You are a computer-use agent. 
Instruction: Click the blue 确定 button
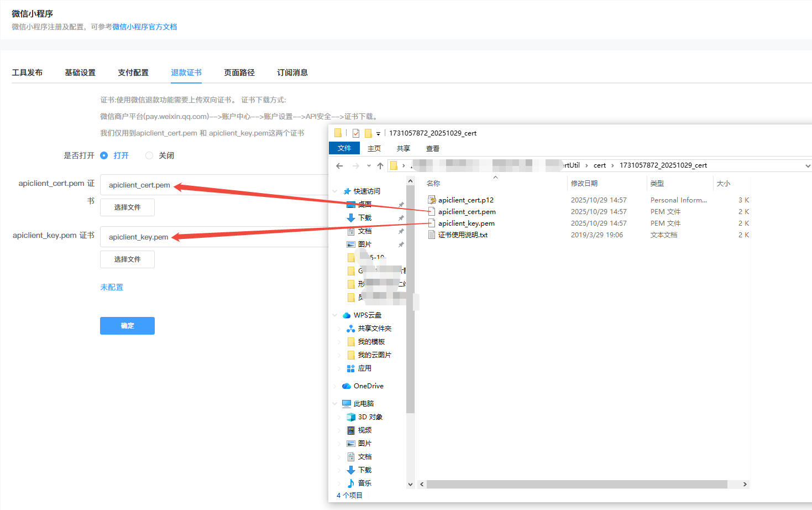[127, 326]
